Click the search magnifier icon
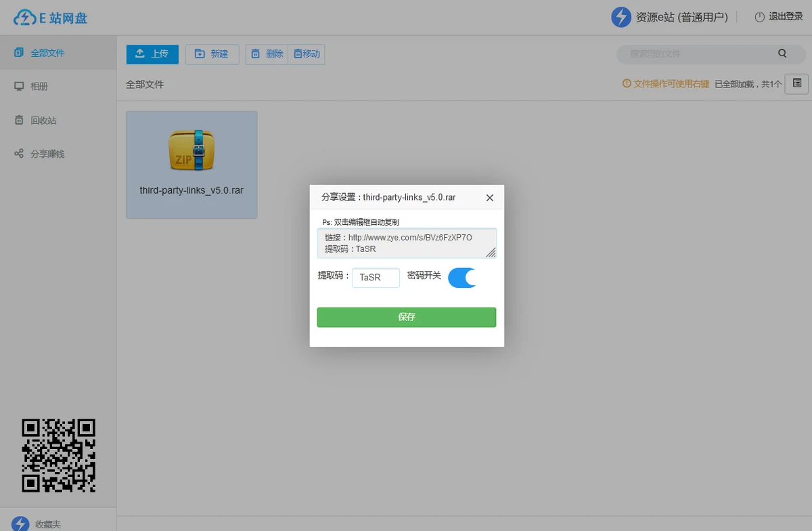Viewport: 812px width, 531px height. (x=782, y=54)
